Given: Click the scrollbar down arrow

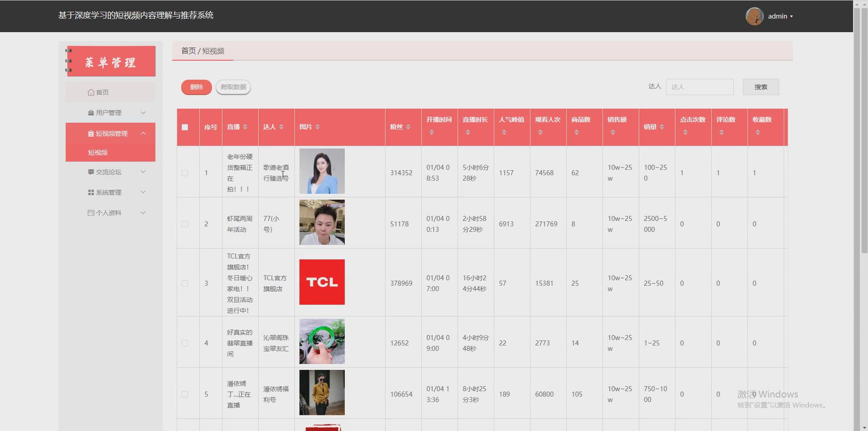Looking at the screenshot, I should click(864, 427).
